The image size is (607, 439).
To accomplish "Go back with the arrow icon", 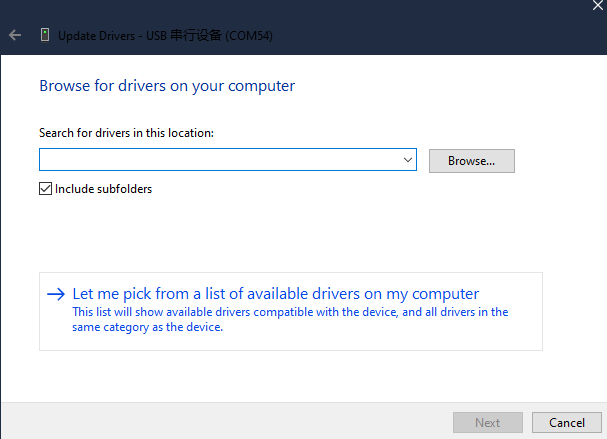I will tap(15, 35).
